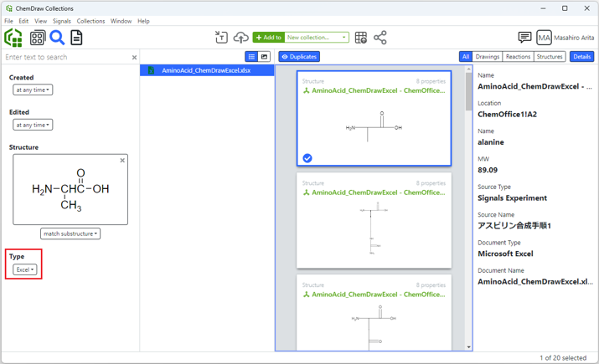Switch to list view toggle
The width and height of the screenshot is (599, 364).
coord(251,57)
